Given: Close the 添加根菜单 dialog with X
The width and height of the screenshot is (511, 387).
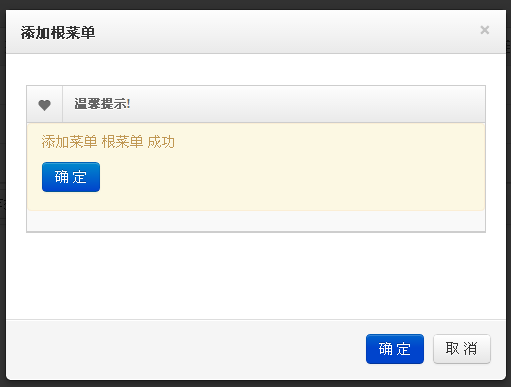Looking at the screenshot, I should pyautogui.click(x=485, y=30).
